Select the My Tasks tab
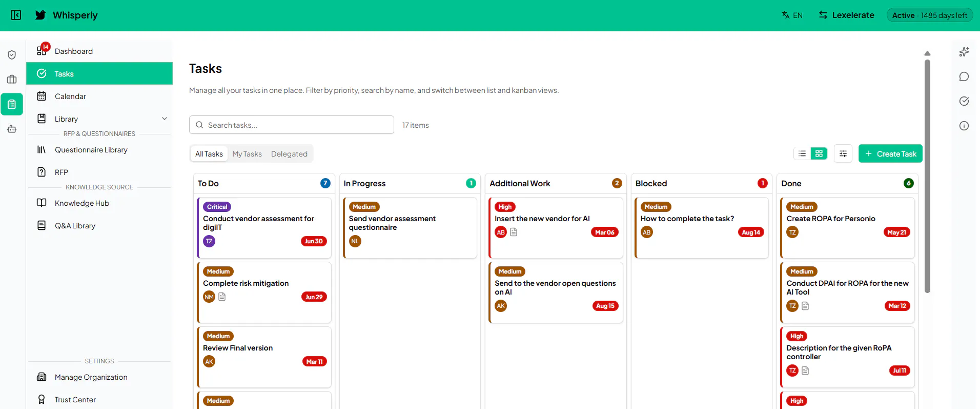Screen dimensions: 980x409 tap(247, 154)
